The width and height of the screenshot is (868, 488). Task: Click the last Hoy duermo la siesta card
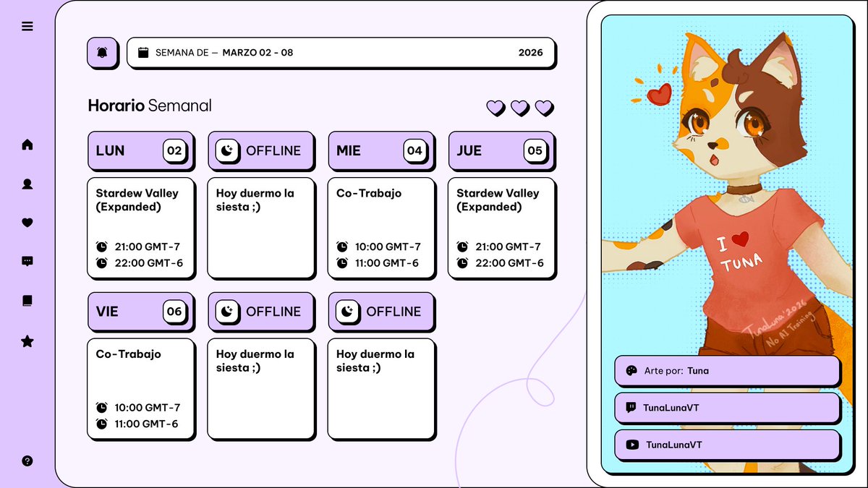click(380, 388)
